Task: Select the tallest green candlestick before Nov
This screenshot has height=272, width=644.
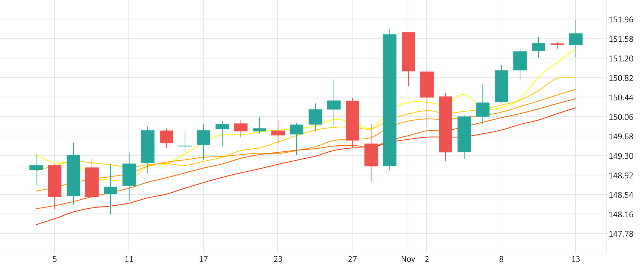Action: click(x=390, y=100)
